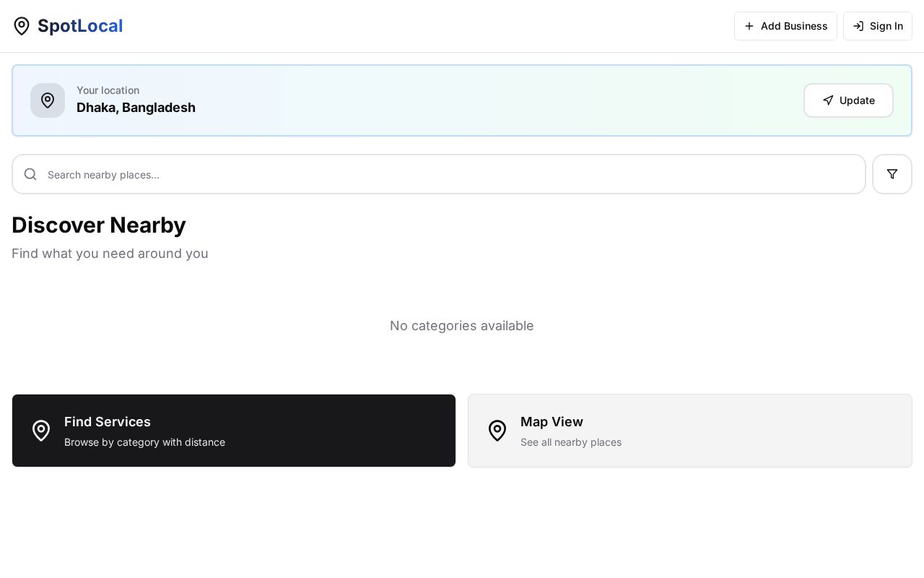
Task: Click the magnifier search icon
Action: 30,174
